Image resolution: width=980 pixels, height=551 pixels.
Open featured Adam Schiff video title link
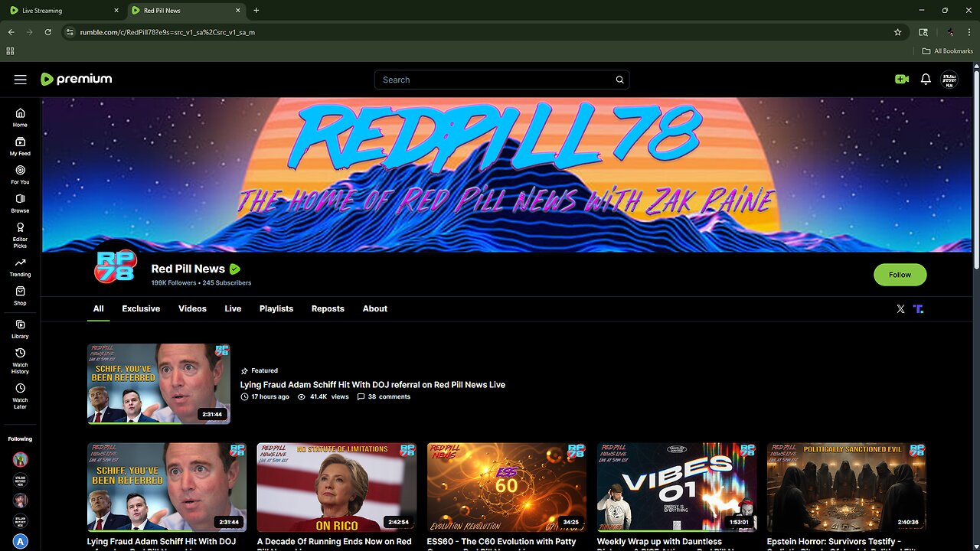pos(373,385)
